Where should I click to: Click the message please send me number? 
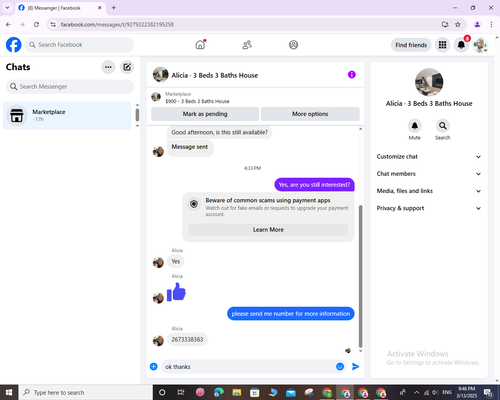[291, 314]
